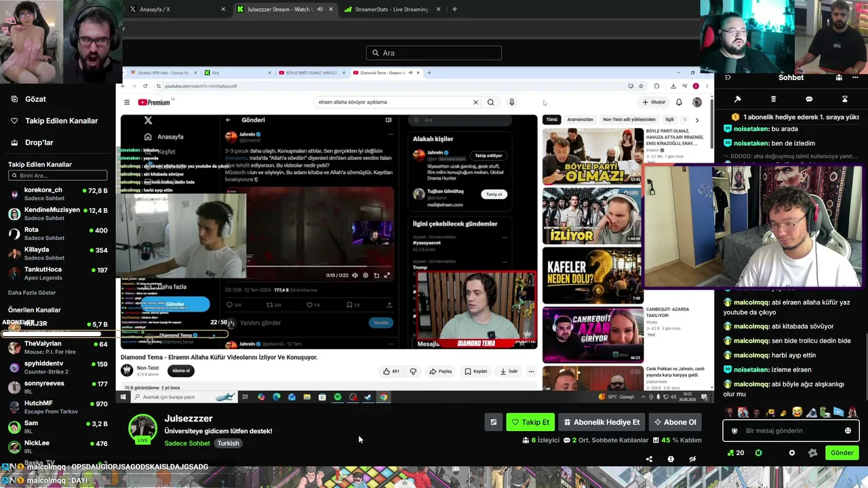Click İndir download button under YouTube video
The height and width of the screenshot is (488, 868).
[509, 371]
